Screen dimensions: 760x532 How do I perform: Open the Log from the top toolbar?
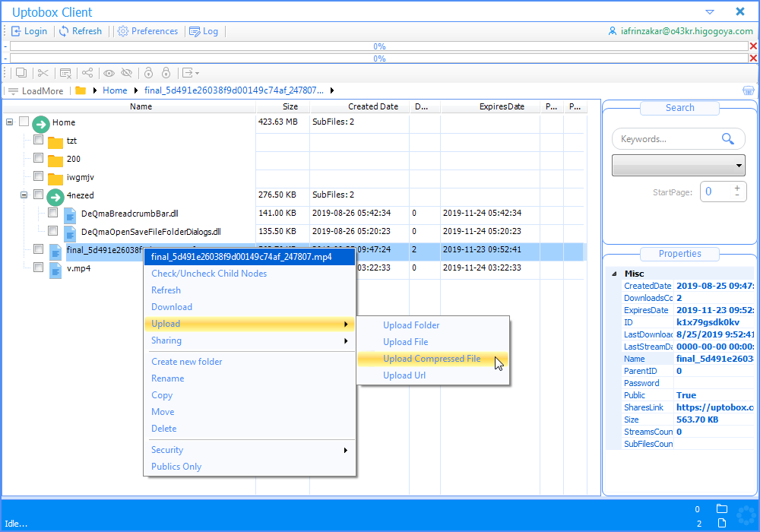[204, 31]
